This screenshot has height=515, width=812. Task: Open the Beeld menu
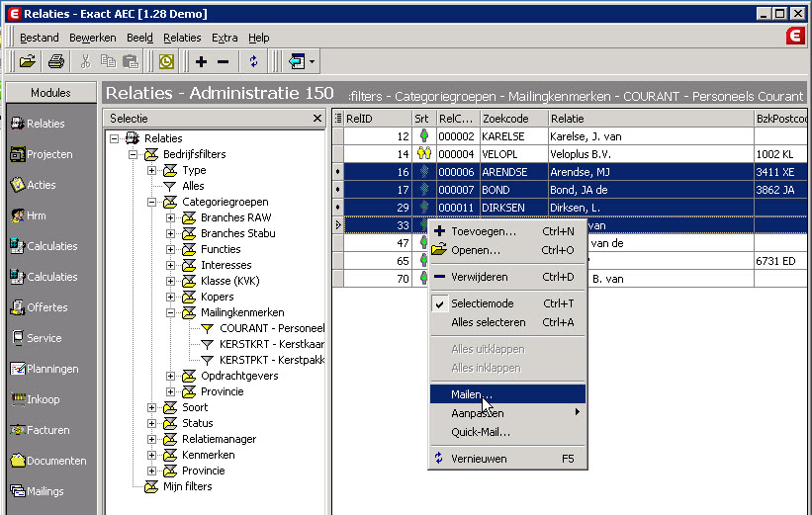point(139,38)
